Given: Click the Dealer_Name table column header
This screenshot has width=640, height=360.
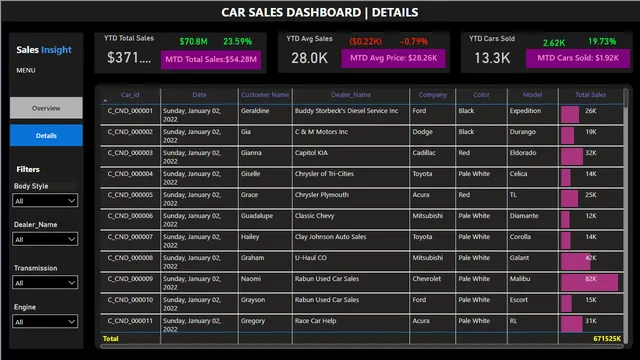Looking at the screenshot, I should (351, 95).
